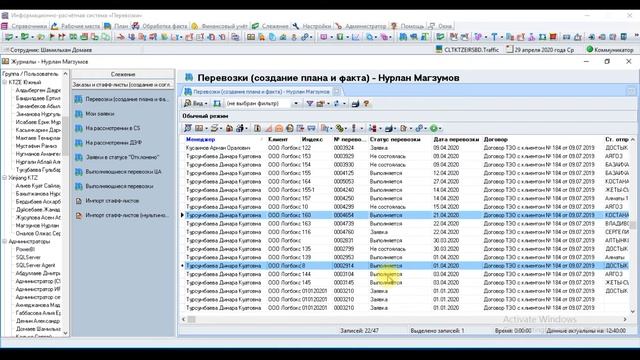Screen dimensions: 640x360
Task: Click the orange question mark help icon
Action: click(366, 104)
